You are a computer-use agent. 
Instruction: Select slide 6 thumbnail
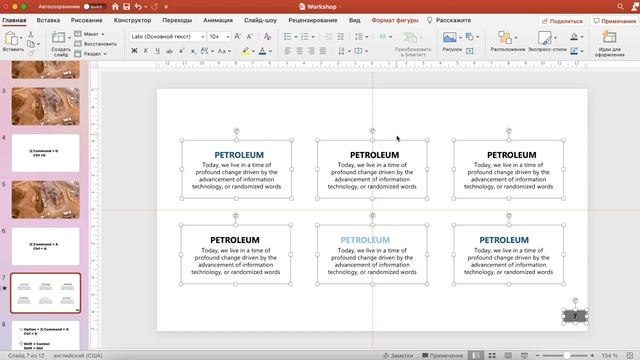(x=45, y=246)
